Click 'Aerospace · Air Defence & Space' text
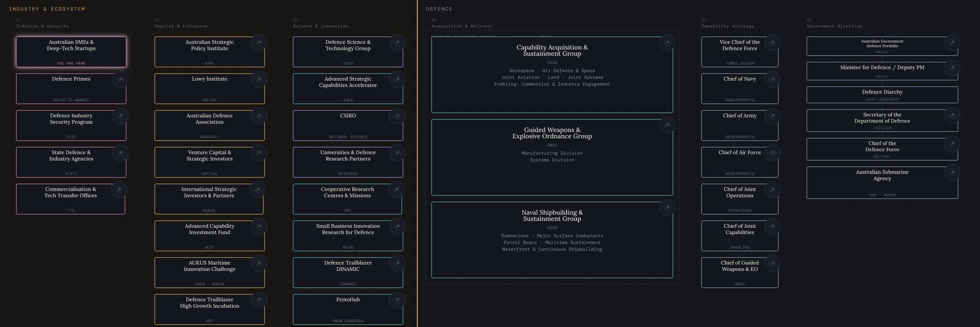This screenshot has width=980, height=327. click(x=552, y=71)
